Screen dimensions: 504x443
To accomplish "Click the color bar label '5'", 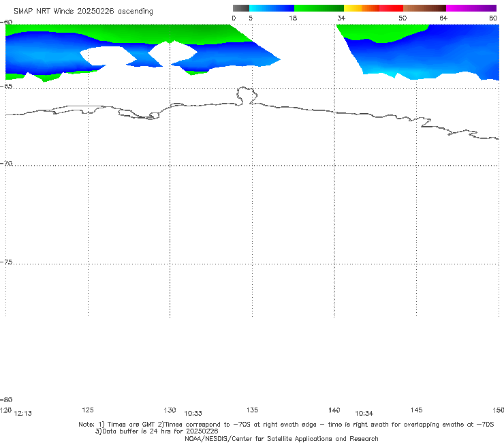I will [251, 18].
